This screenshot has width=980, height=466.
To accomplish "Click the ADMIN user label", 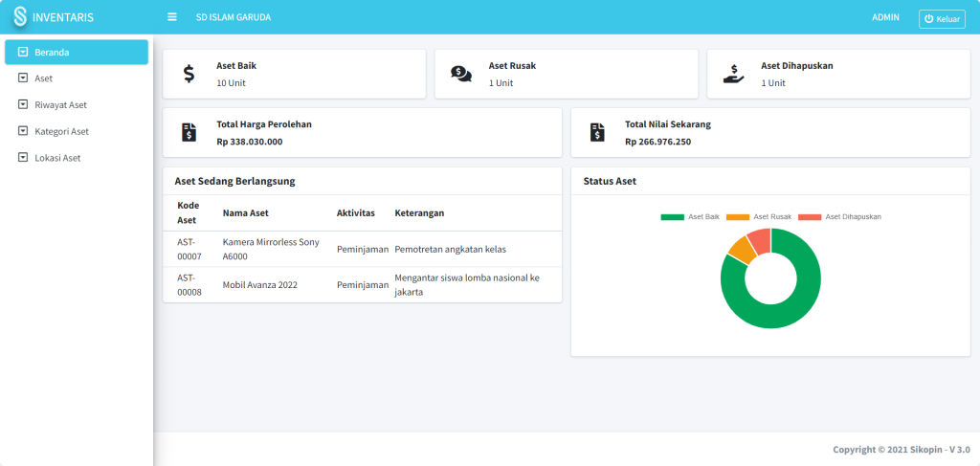I will (885, 17).
